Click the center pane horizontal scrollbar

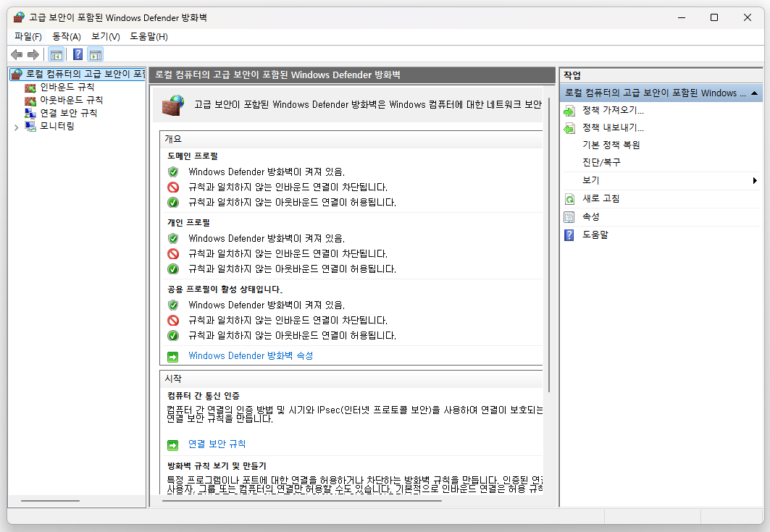301,501
